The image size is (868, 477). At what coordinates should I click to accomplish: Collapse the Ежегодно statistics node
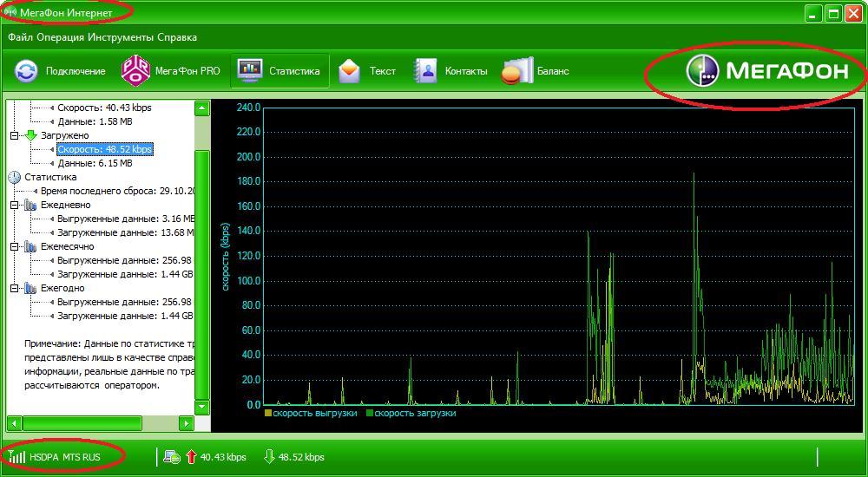15,288
